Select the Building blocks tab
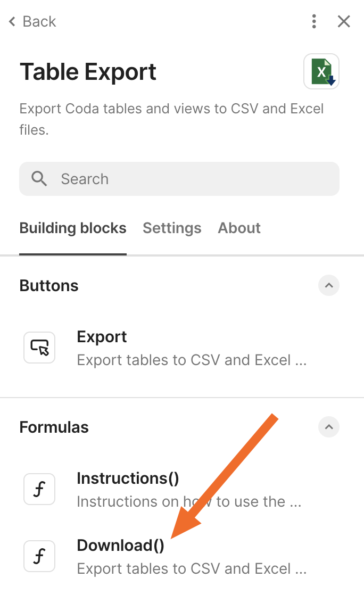364x611 pixels. 73,228
